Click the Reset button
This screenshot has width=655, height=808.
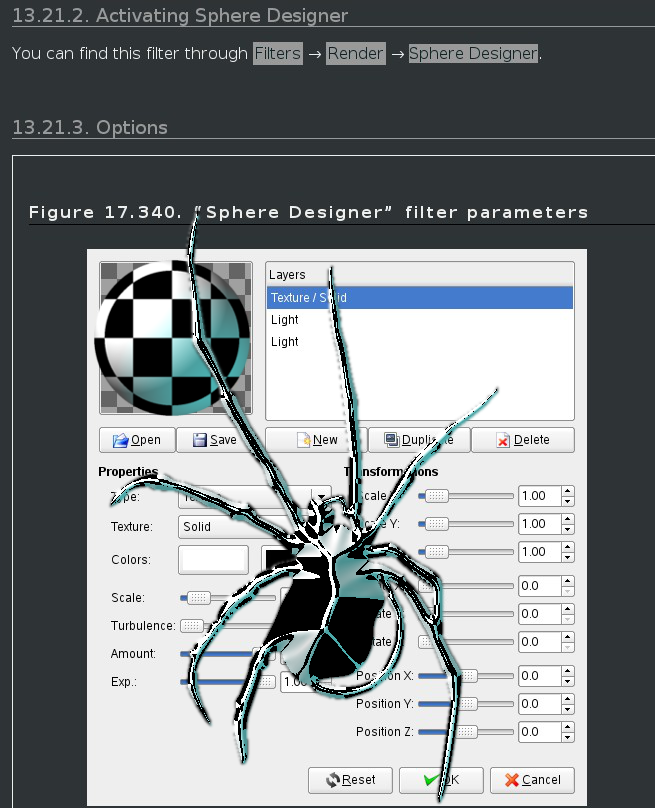tap(350, 780)
